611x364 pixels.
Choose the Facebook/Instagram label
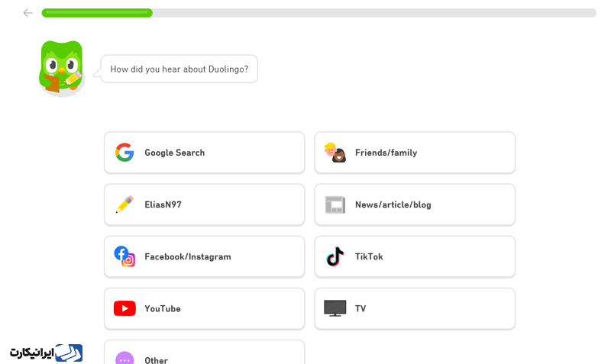pos(188,256)
